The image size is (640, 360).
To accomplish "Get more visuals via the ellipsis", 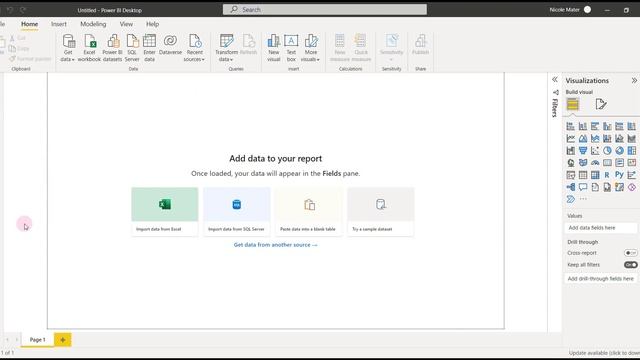I will (583, 199).
